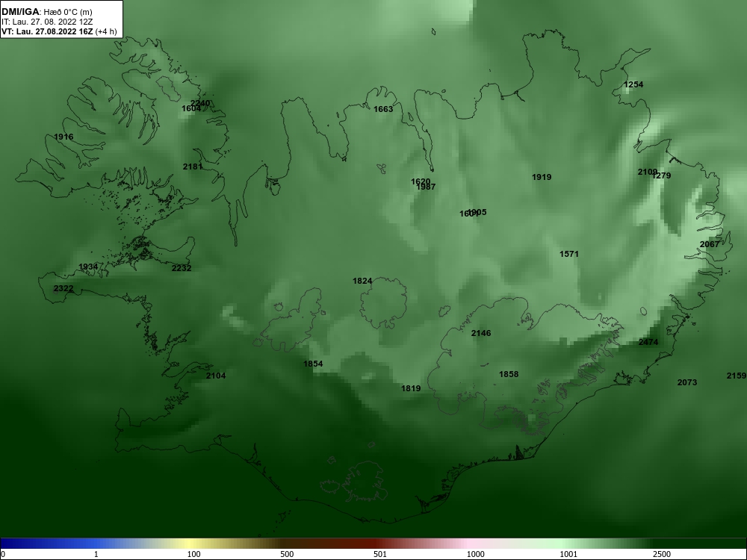
Task: Click the 2109 value label
Action: (648, 172)
